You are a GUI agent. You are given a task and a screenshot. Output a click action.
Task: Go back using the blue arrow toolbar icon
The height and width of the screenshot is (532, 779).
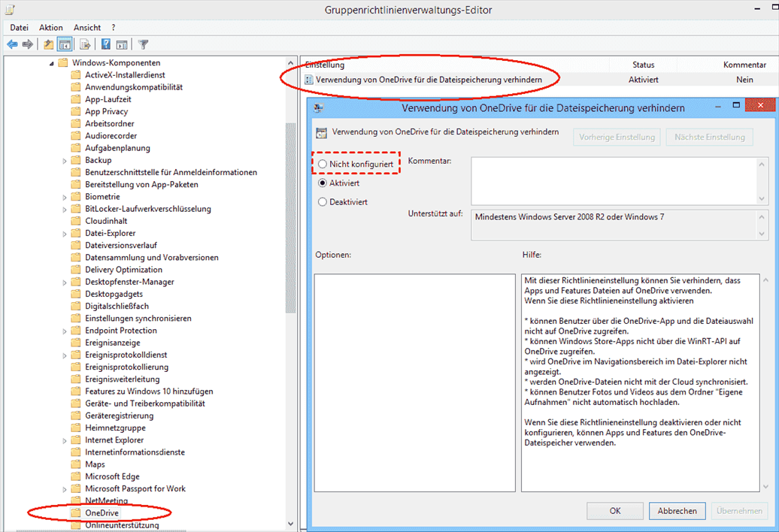pyautogui.click(x=12, y=44)
